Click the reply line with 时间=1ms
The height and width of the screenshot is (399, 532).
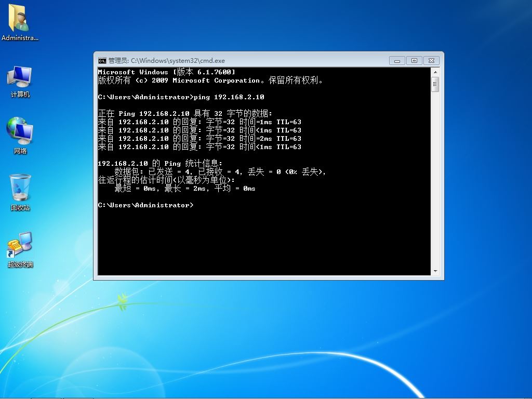pyautogui.click(x=199, y=122)
